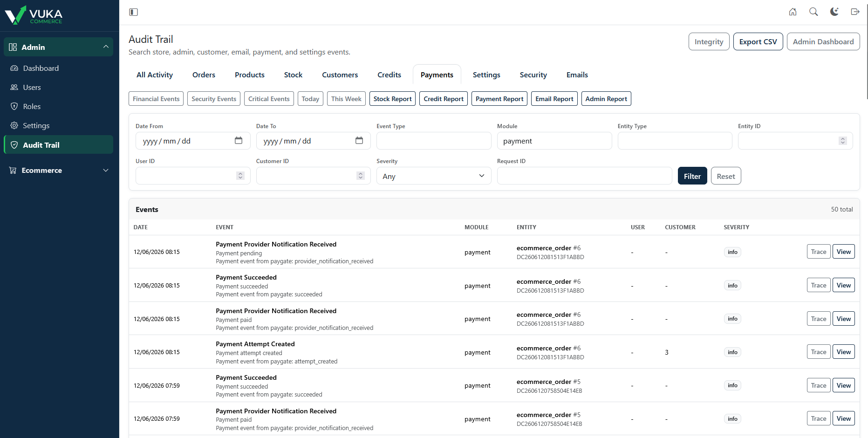This screenshot has width=868, height=438.
Task: Collapse the Admin sidebar section
Action: pyautogui.click(x=58, y=47)
